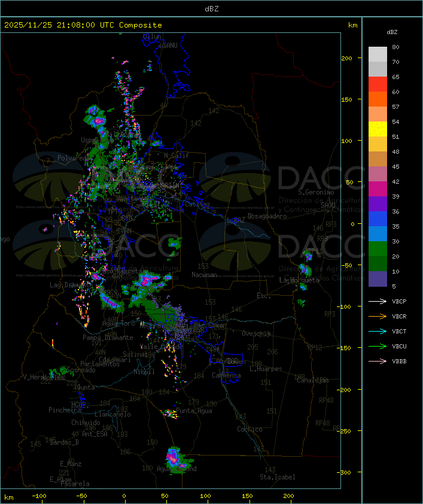
Task: Pick the light blue 30–35 dBZ swatch
Action: (x=378, y=233)
